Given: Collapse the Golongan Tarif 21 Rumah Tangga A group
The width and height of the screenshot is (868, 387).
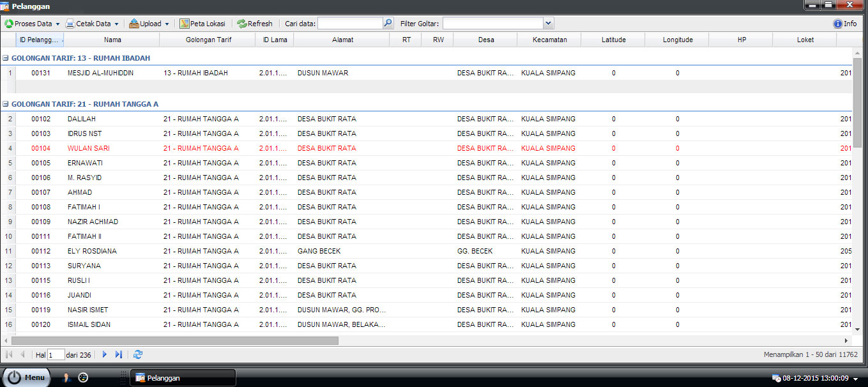Looking at the screenshot, I should pos(6,104).
